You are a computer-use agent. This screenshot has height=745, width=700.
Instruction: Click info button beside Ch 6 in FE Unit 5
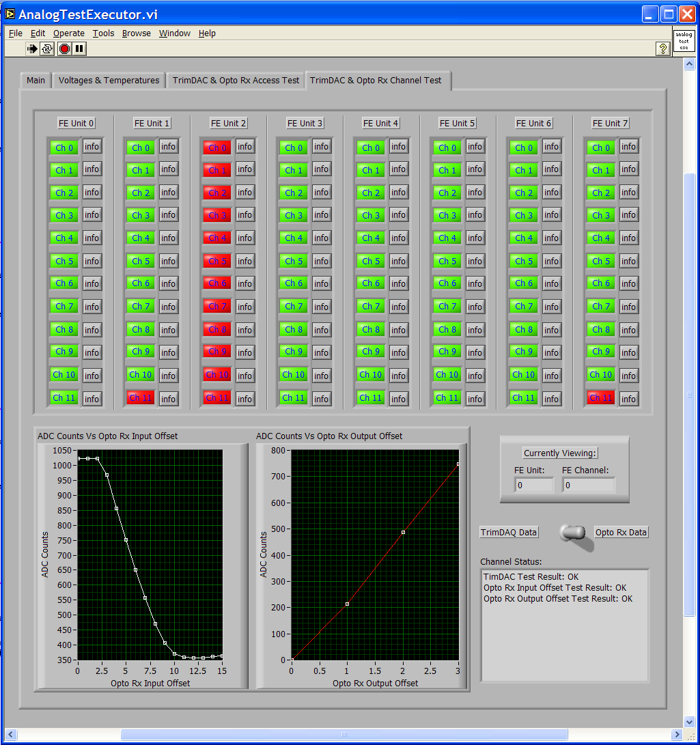[x=475, y=283]
